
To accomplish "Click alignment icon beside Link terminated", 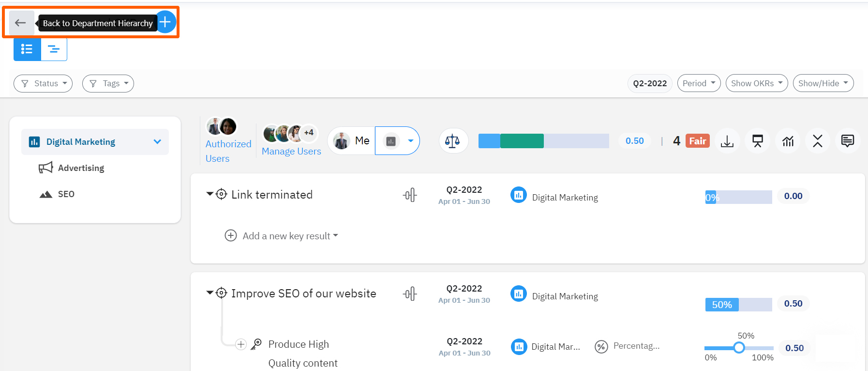I will pyautogui.click(x=409, y=195).
